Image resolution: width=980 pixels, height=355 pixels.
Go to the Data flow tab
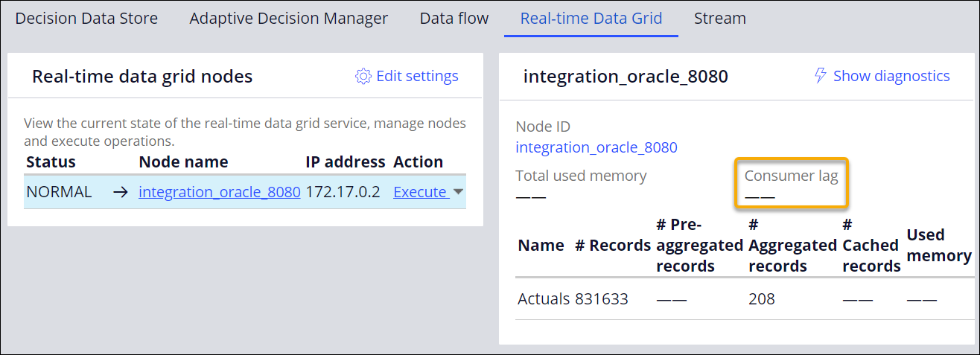[x=454, y=19]
